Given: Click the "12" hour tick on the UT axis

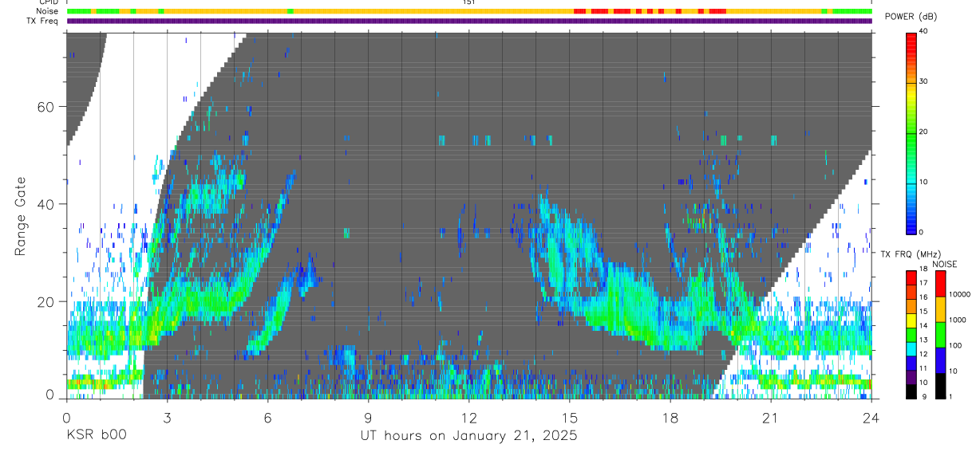Looking at the screenshot, I should pyautogui.click(x=468, y=418).
